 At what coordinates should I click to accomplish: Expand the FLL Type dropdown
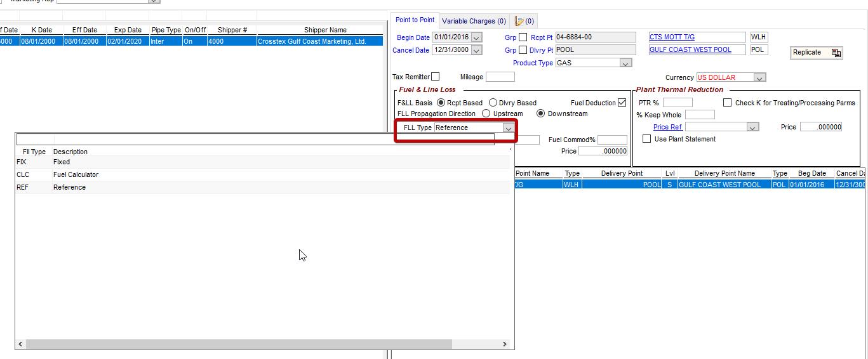pyautogui.click(x=508, y=128)
